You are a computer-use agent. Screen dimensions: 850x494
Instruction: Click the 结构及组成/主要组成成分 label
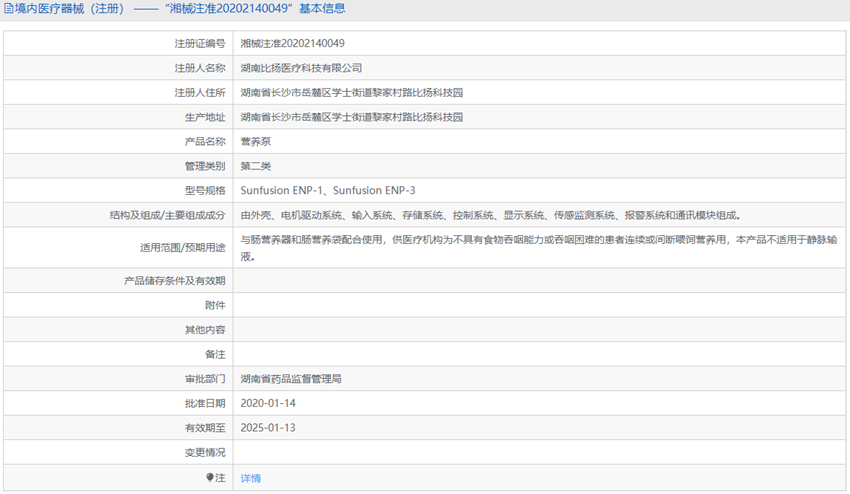click(168, 215)
